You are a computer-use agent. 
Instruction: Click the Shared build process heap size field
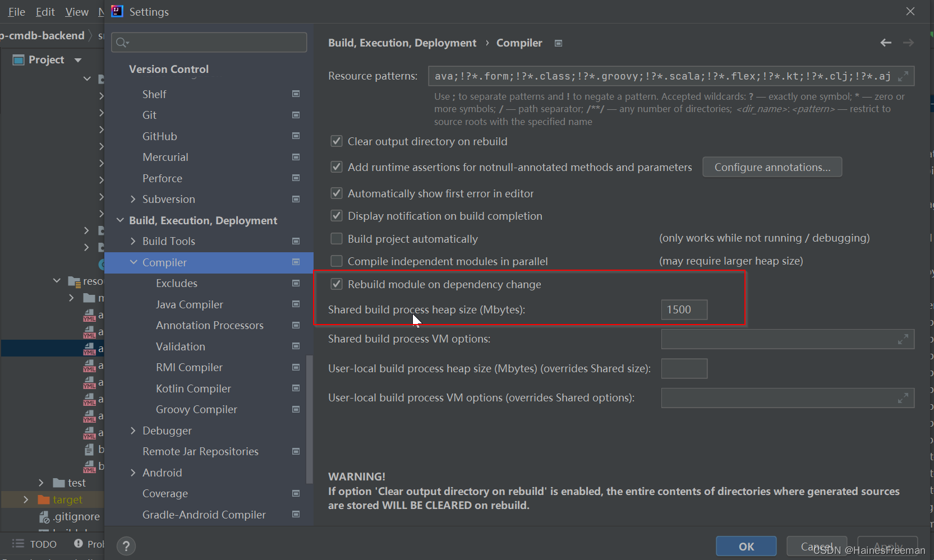tap(684, 309)
